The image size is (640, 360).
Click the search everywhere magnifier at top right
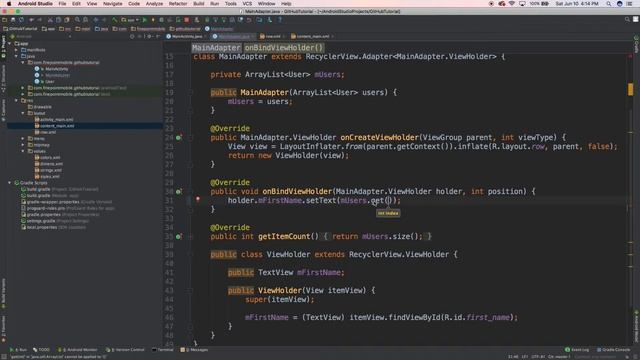[627, 19]
